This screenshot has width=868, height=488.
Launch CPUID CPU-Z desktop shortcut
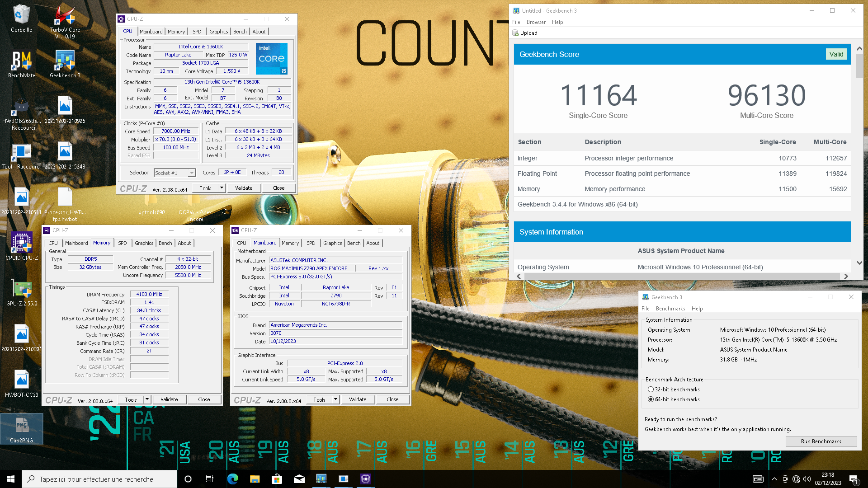21,246
